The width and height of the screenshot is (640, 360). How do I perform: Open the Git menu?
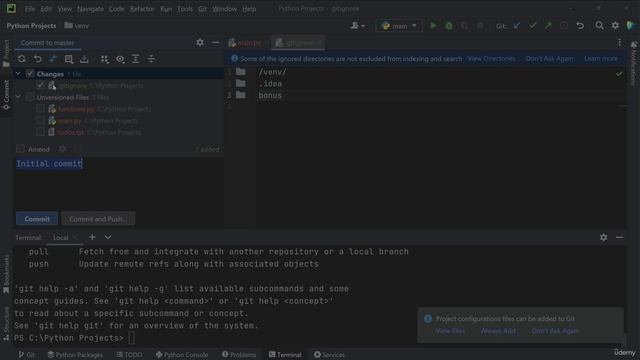click(x=202, y=9)
